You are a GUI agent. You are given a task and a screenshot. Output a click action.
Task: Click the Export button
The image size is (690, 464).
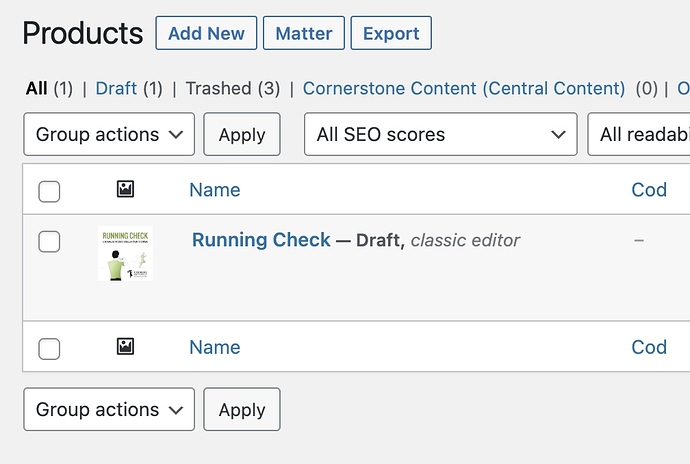[x=391, y=33]
